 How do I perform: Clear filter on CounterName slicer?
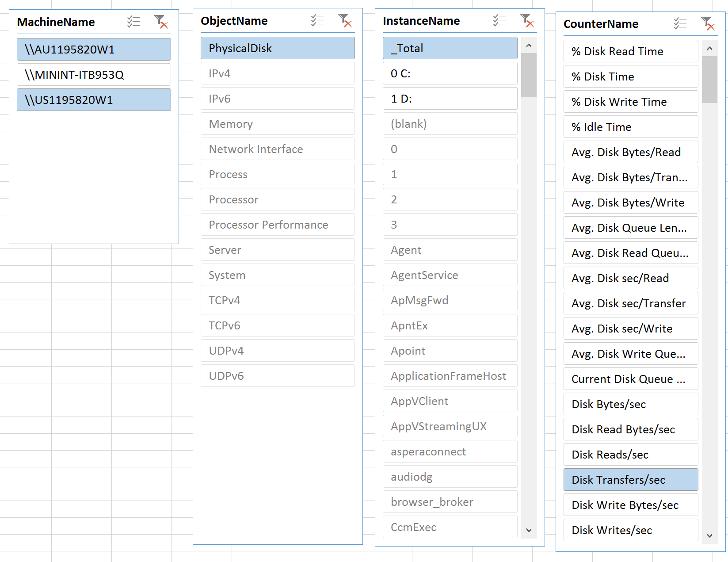coord(708,23)
